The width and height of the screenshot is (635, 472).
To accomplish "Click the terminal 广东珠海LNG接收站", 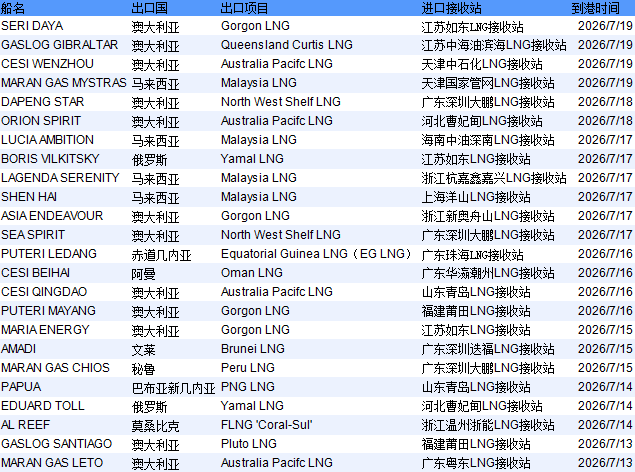I will click(472, 255).
